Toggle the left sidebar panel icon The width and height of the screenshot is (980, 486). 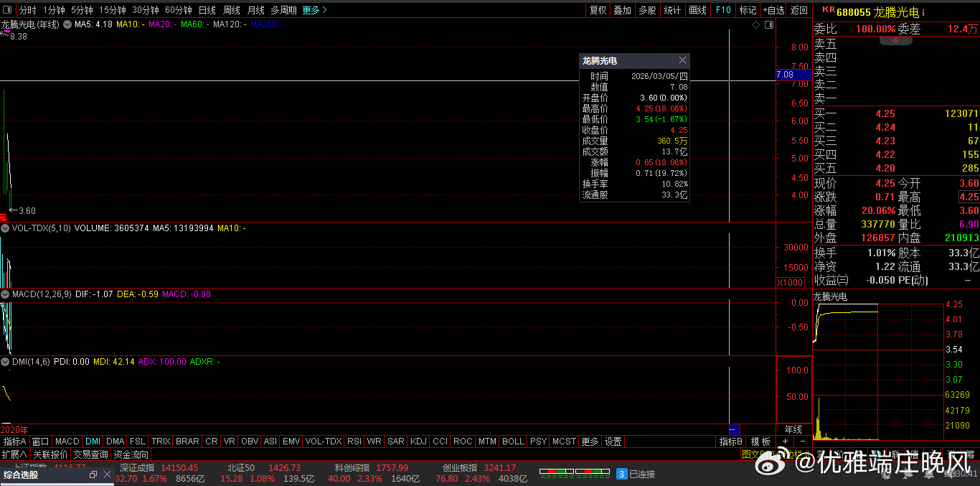pos(7,10)
